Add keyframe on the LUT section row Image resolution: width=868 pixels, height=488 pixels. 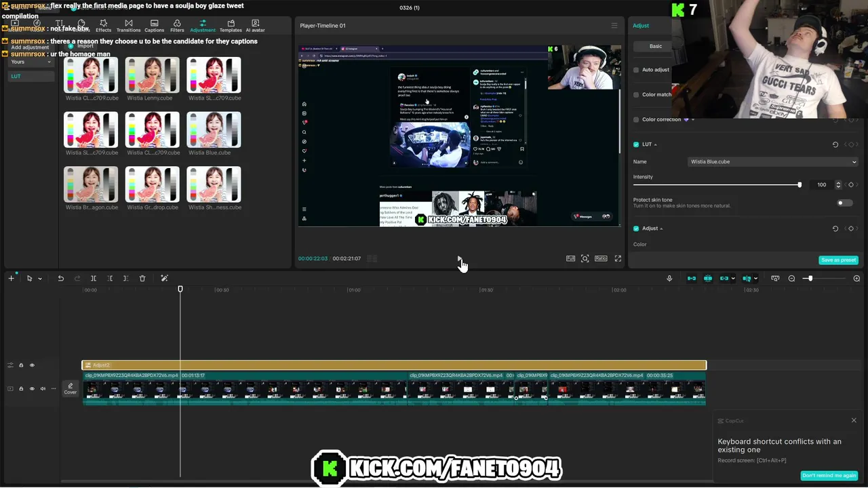pos(851,144)
